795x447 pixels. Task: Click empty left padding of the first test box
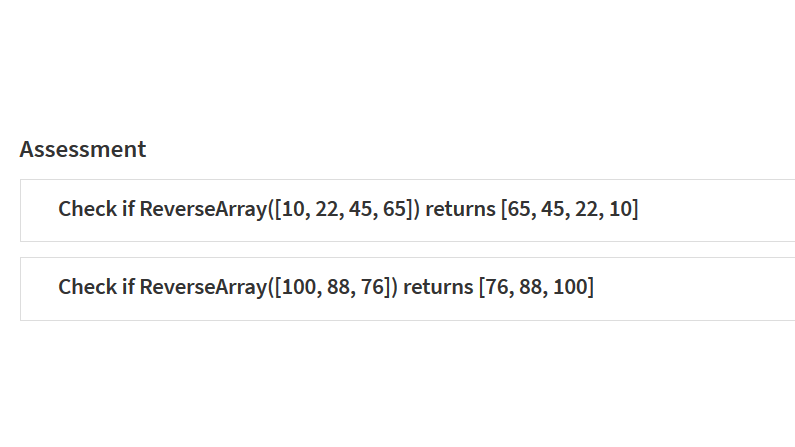tap(39, 210)
